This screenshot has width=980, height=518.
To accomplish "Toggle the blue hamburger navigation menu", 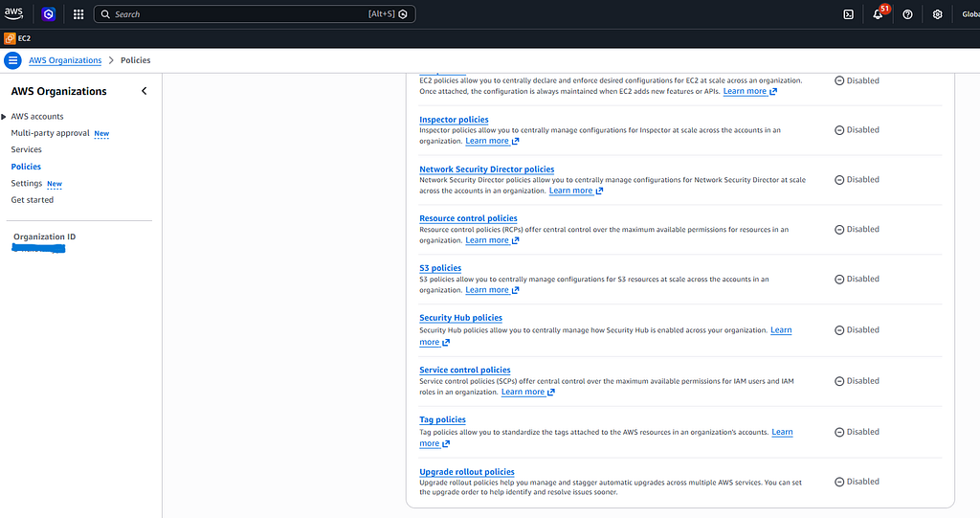I will 12,60.
